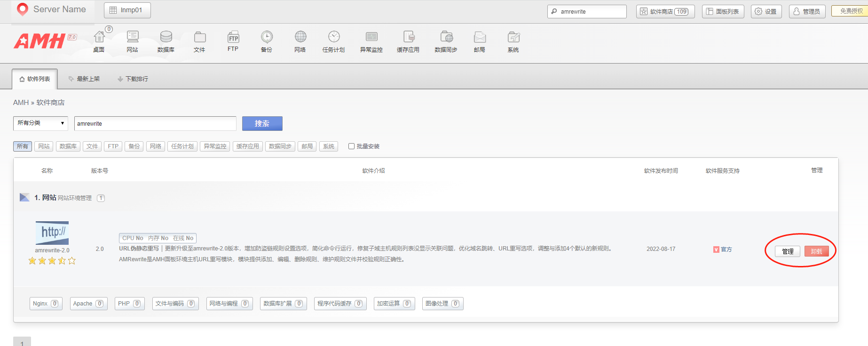
Task: Open the 设置 settings button
Action: (766, 11)
